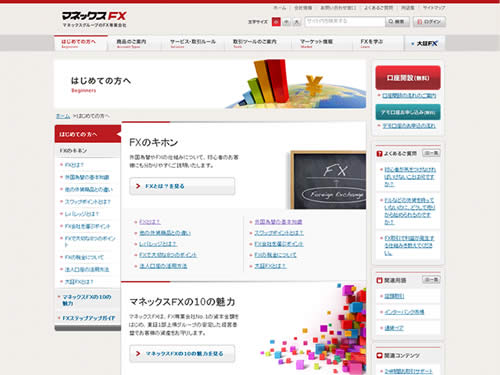Click the 関連用語 panel icon
Screen dimensions: 500x375
coord(379,280)
